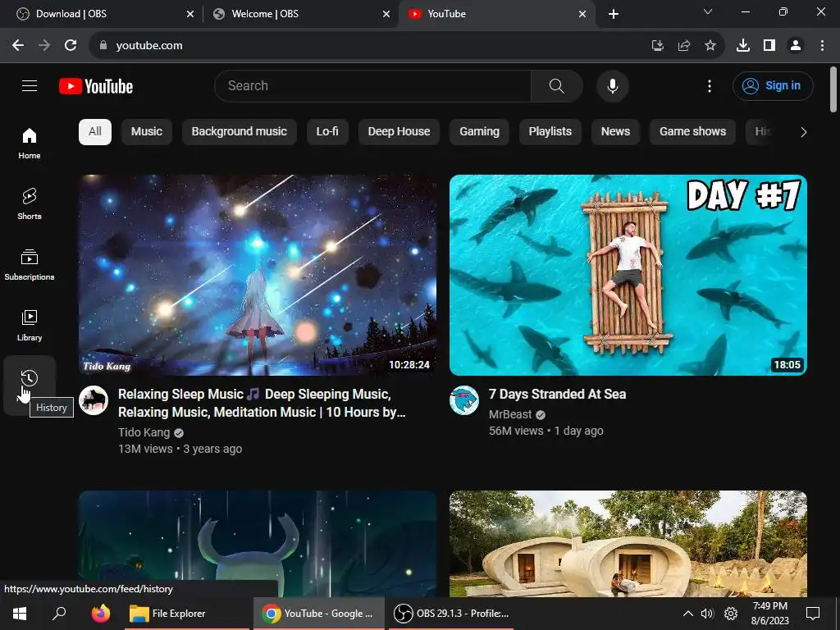
Task: Start voice search with the microphone icon
Action: (x=612, y=85)
